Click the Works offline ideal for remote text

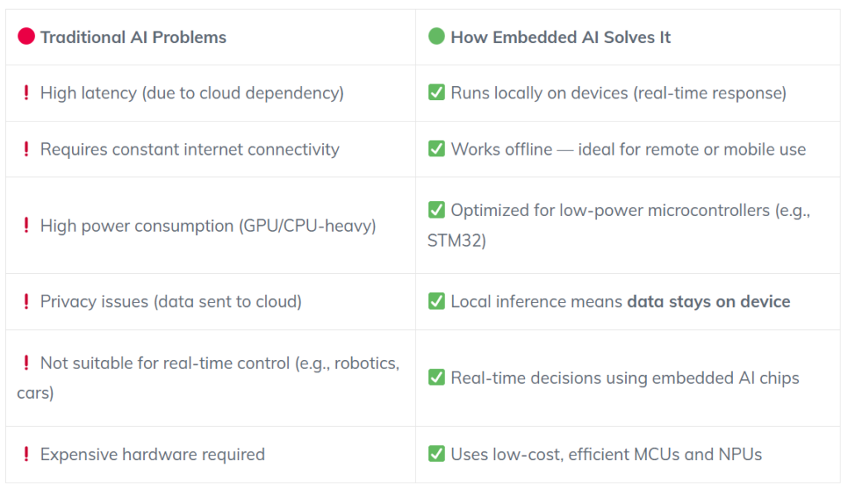pyautogui.click(x=629, y=149)
